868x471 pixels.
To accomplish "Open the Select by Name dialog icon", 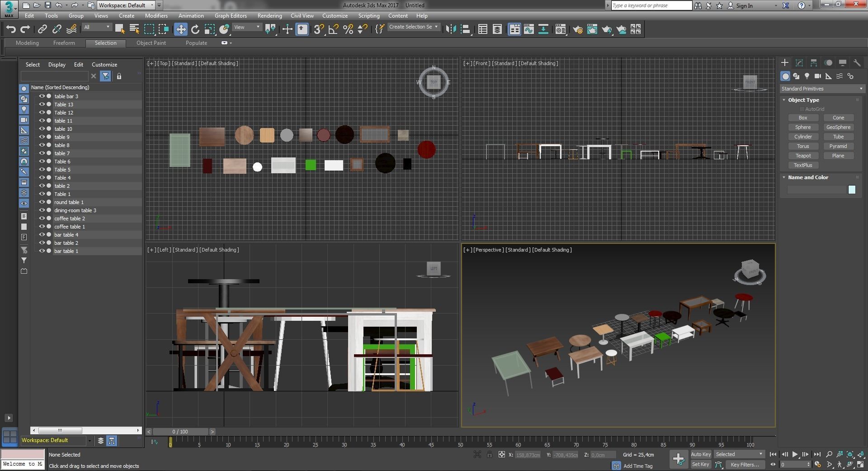I will pos(134,29).
